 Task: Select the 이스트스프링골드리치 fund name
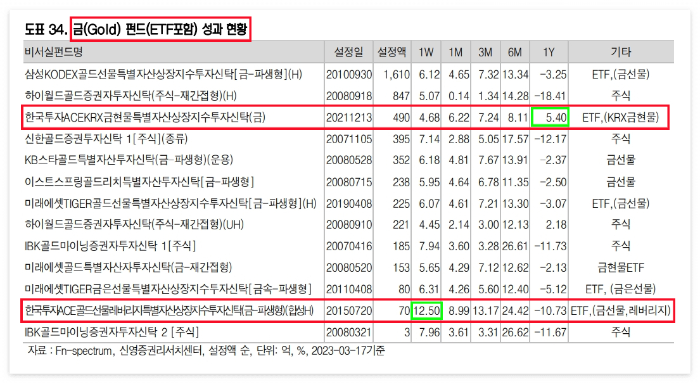pyautogui.click(x=139, y=182)
